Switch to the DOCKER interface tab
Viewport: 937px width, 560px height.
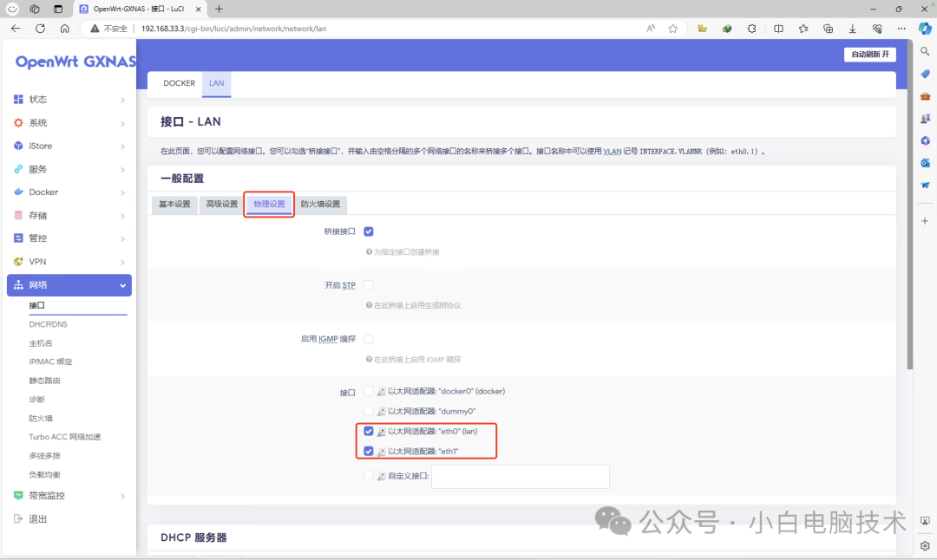point(179,83)
